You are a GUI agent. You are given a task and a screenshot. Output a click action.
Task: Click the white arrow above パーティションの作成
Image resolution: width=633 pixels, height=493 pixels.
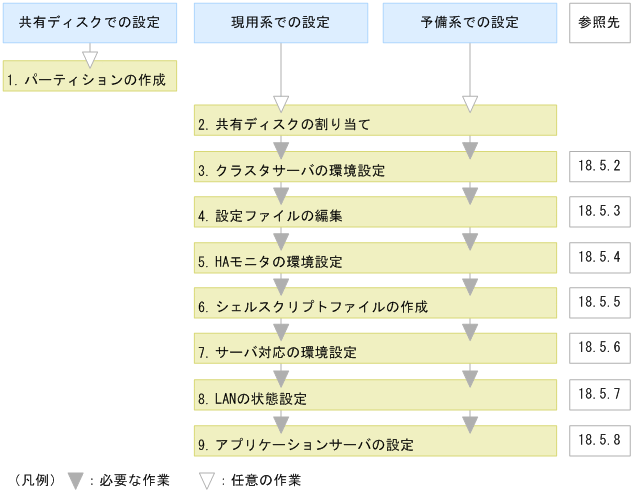point(89,57)
